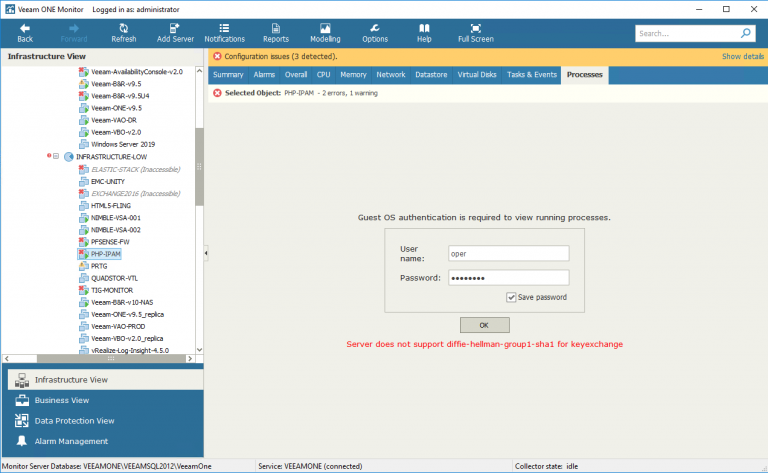Select the Veeam-B&R-v9.5U4 VM

(120, 96)
